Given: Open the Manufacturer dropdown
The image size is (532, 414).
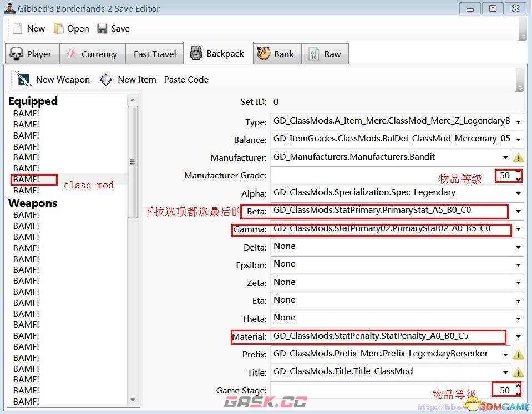Looking at the screenshot, I should pyautogui.click(x=505, y=157).
